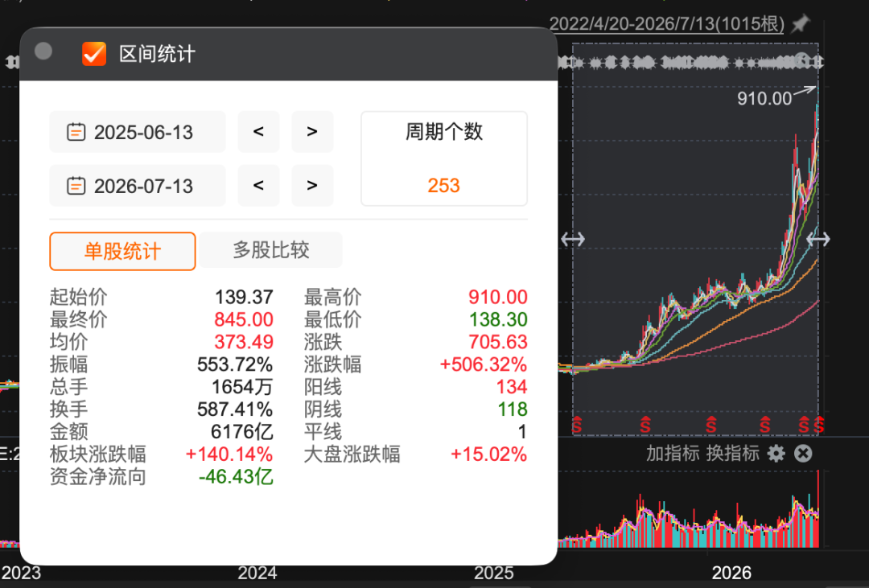Step end date 2026-07-13 backward
The image size is (869, 588).
tap(258, 186)
